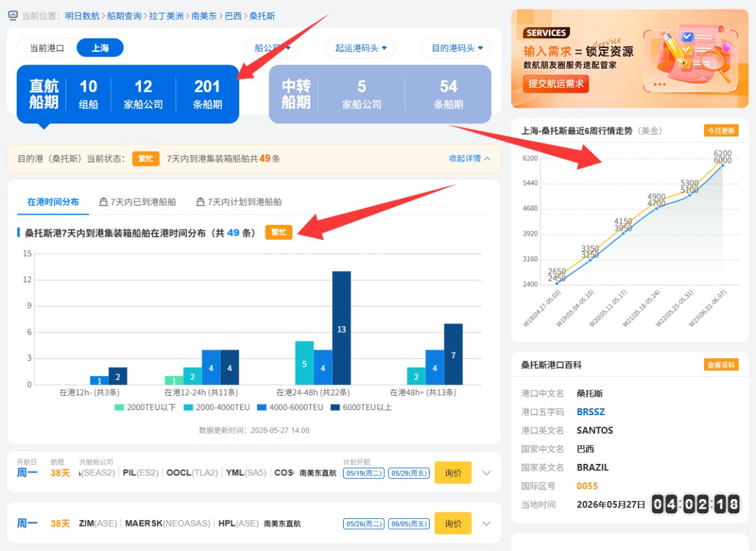
Task: Click 询价 button for the OOCL row
Action: pos(453,473)
